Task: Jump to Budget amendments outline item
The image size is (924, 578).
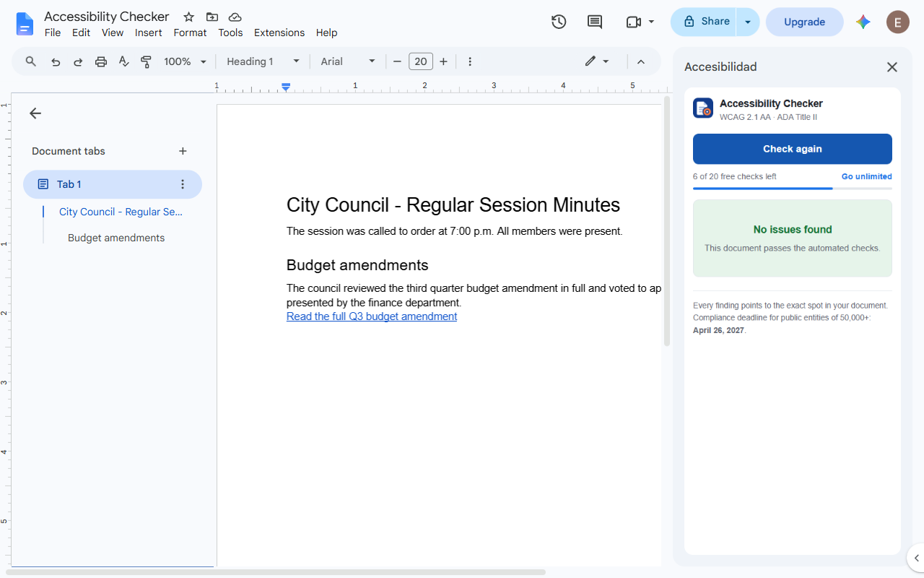Action: pos(116,238)
